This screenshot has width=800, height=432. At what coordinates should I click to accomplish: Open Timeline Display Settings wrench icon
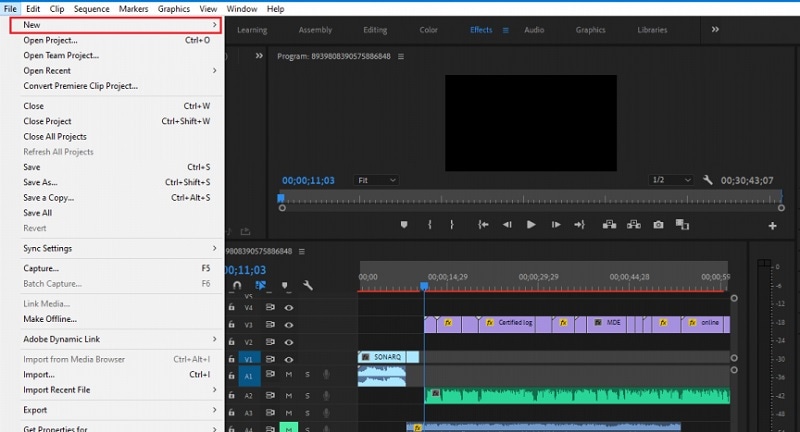click(308, 286)
